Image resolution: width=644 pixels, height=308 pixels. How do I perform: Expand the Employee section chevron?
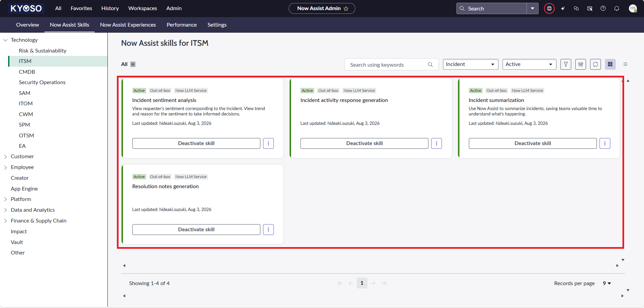(x=5, y=167)
